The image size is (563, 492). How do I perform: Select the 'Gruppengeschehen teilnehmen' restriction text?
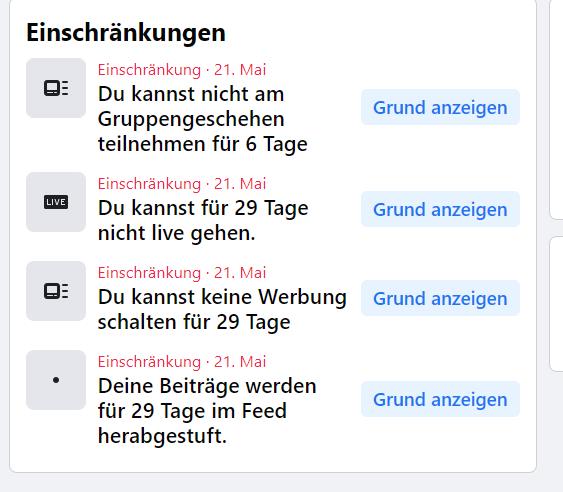(x=203, y=119)
